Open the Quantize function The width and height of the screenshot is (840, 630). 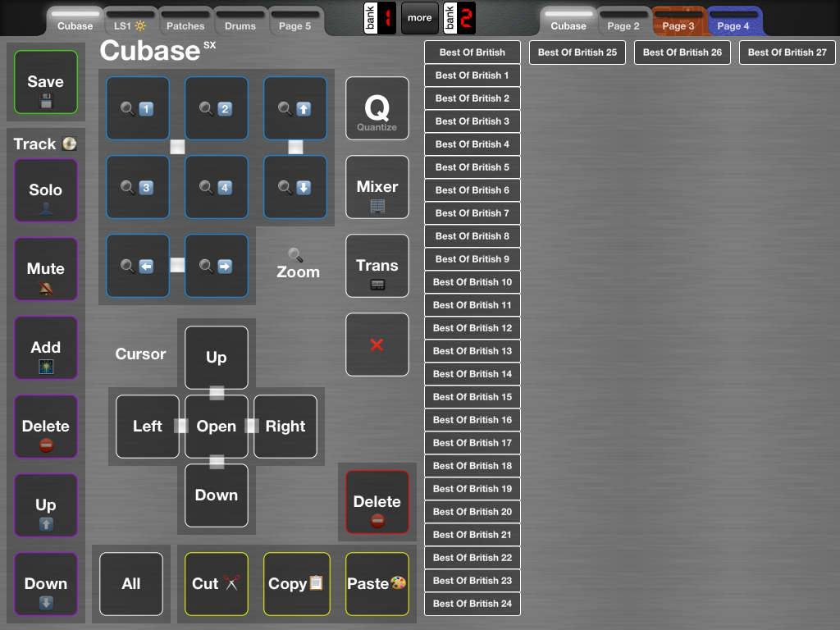pos(377,108)
